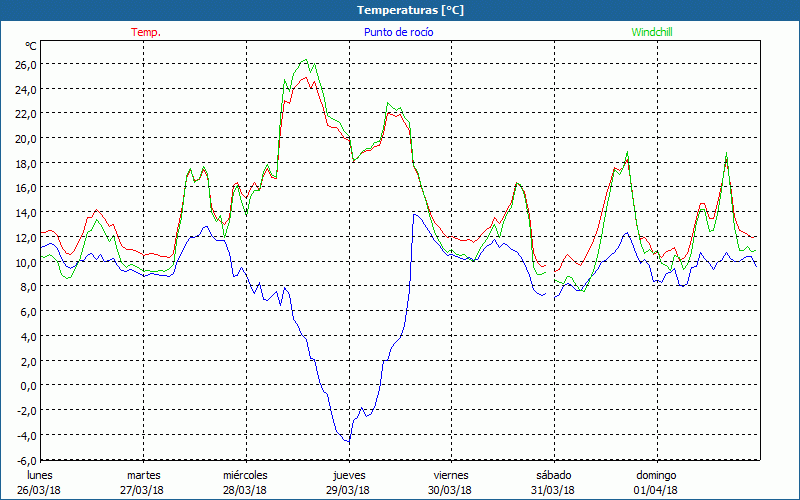The width and height of the screenshot is (800, 500).
Task: Click the 14,0 value on the vertical axis
Action: pyautogui.click(x=25, y=212)
